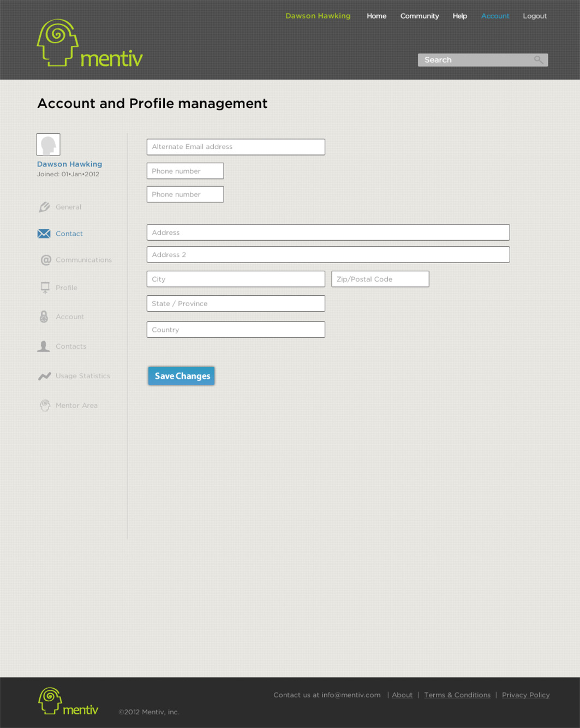The width and height of the screenshot is (580, 728).
Task: Click the General pencil icon in sidebar
Action: tap(45, 207)
